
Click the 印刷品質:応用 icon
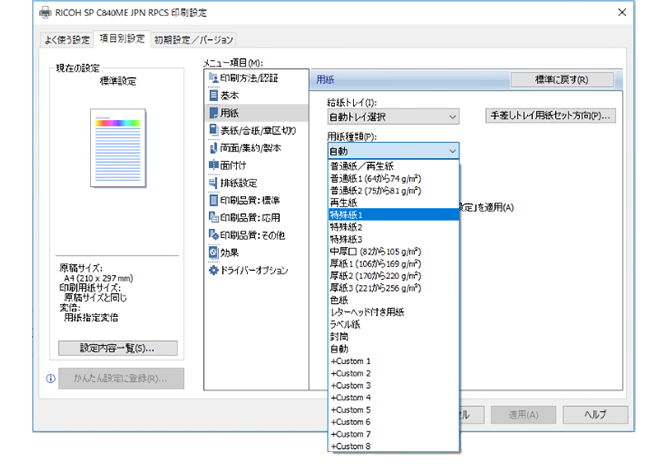coord(213,217)
